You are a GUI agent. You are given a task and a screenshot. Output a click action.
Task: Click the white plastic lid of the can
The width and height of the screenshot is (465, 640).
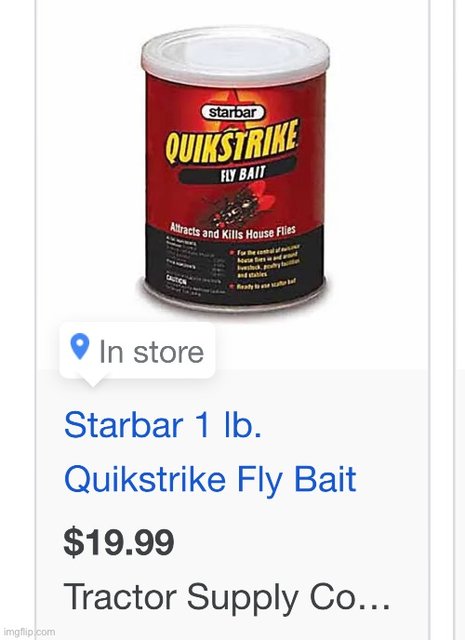pyautogui.click(x=236, y=54)
